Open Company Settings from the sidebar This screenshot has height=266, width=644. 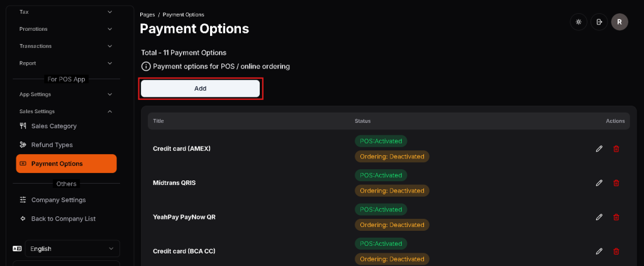pos(58,200)
